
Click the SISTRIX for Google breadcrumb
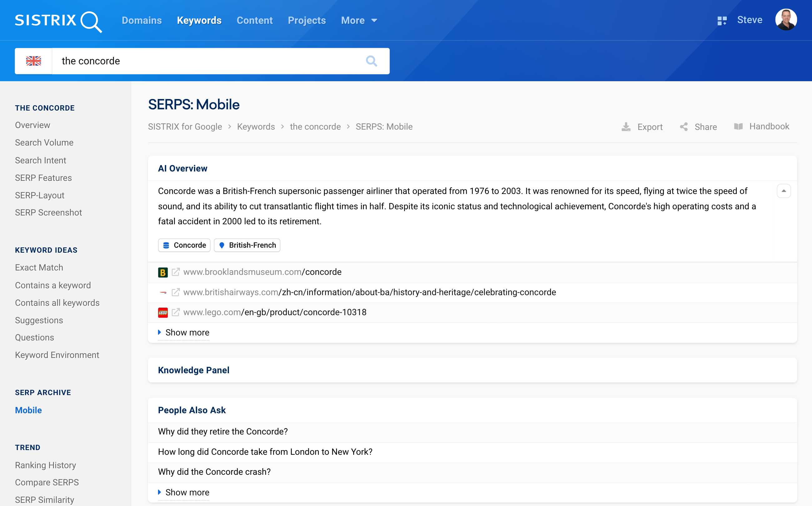pos(185,126)
